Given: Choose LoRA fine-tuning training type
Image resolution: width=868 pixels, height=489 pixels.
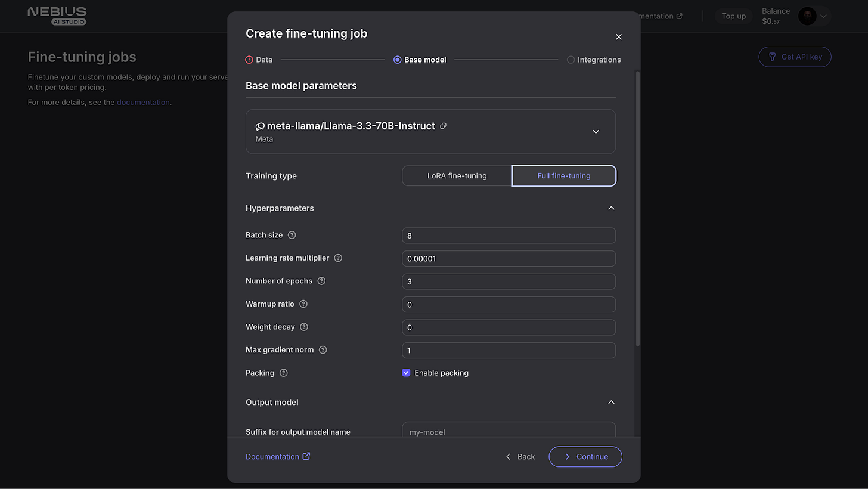Looking at the screenshot, I should (457, 176).
